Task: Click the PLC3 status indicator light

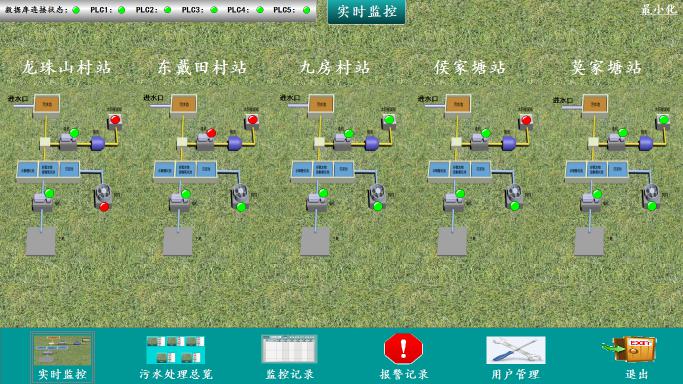Action: pos(213,10)
